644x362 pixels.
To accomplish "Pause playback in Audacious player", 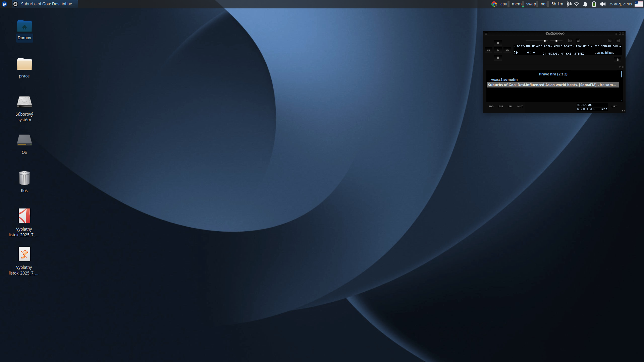I will pos(498,58).
